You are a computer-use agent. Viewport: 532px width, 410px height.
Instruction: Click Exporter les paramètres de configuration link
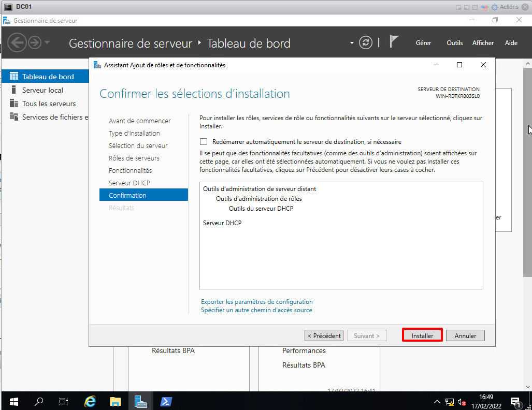(x=256, y=302)
